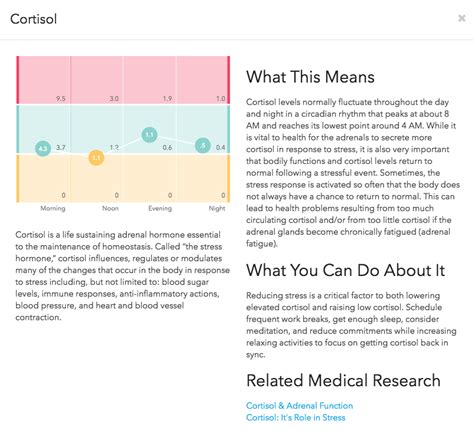
Task: Click the 3.7 Morning lower threshold value
Action: [x=61, y=147]
